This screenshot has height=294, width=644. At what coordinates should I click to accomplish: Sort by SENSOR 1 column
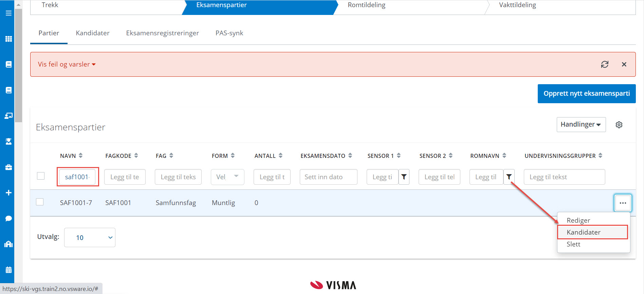tap(399, 155)
